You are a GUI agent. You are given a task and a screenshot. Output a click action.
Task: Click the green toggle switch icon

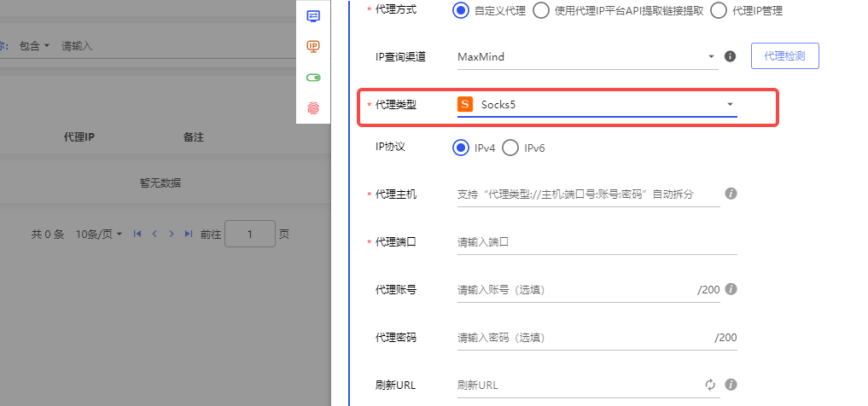click(313, 78)
